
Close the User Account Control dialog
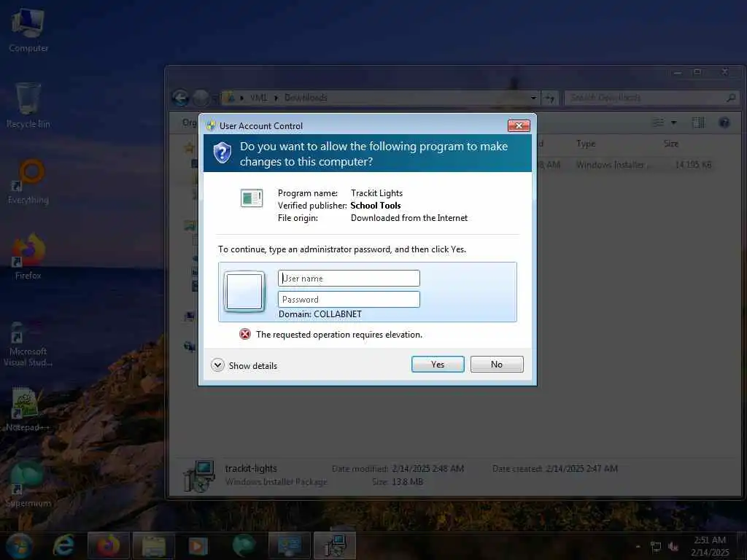pyautogui.click(x=519, y=125)
